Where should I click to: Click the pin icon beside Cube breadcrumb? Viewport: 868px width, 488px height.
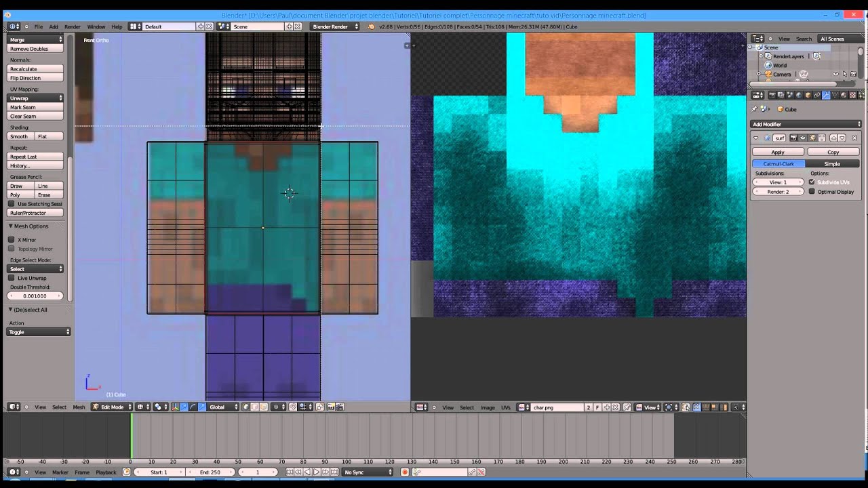pos(754,109)
